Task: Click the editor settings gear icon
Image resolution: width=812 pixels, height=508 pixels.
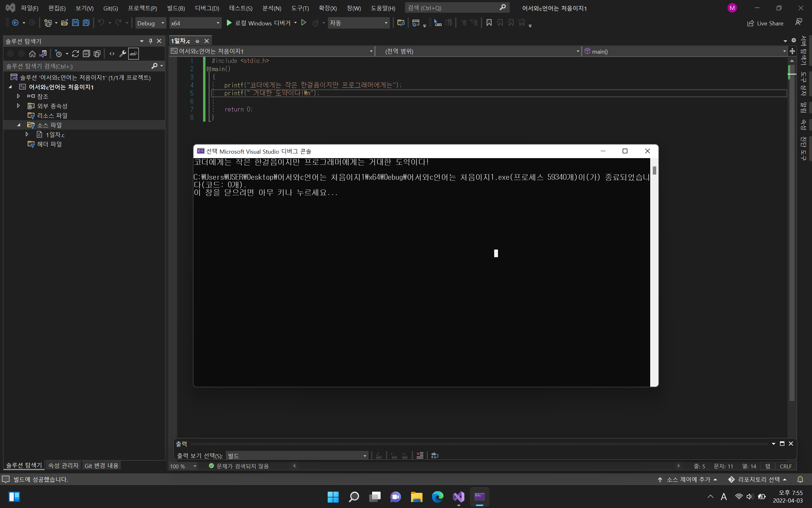Action: 794,40
